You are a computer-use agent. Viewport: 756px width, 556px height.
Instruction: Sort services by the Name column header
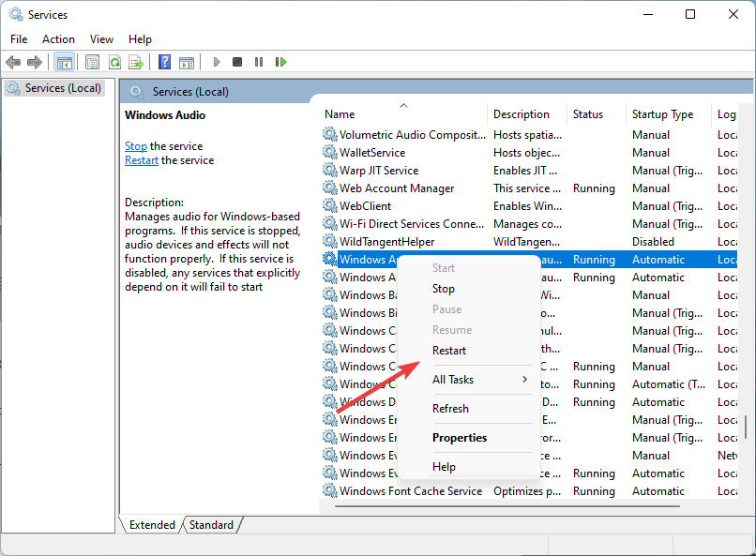(403, 114)
